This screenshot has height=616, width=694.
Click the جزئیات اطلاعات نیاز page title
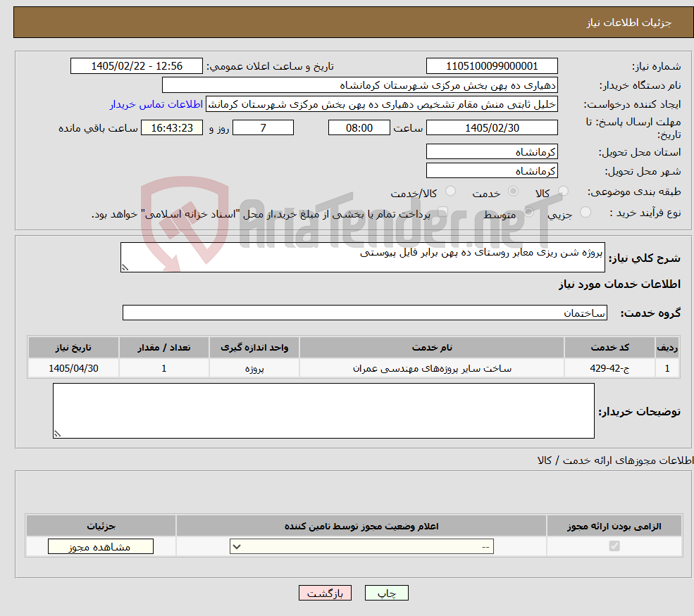coord(629,23)
